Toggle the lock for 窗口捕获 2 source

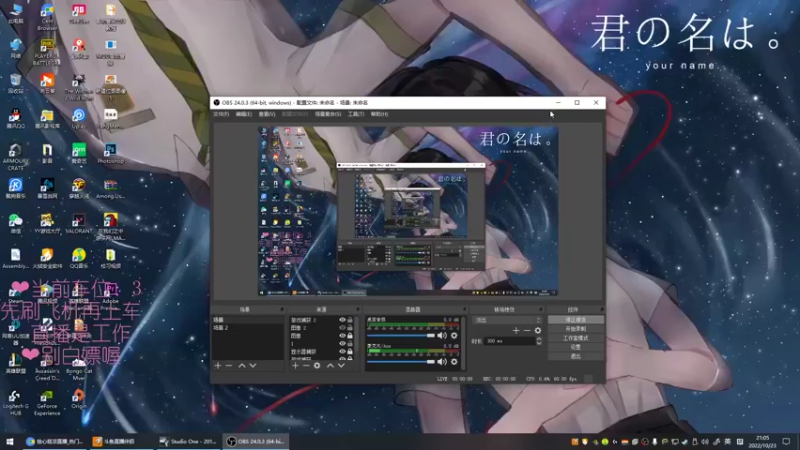pyautogui.click(x=350, y=320)
